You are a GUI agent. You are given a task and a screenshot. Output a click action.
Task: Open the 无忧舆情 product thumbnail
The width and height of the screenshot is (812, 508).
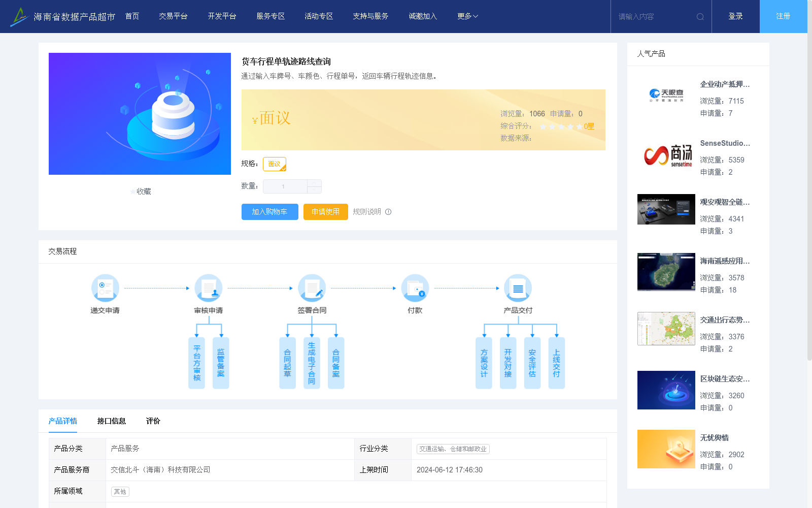[x=666, y=449]
